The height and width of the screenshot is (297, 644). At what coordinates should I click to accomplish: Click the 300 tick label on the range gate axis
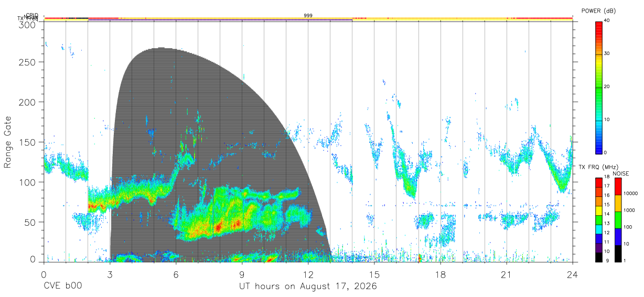pos(28,25)
